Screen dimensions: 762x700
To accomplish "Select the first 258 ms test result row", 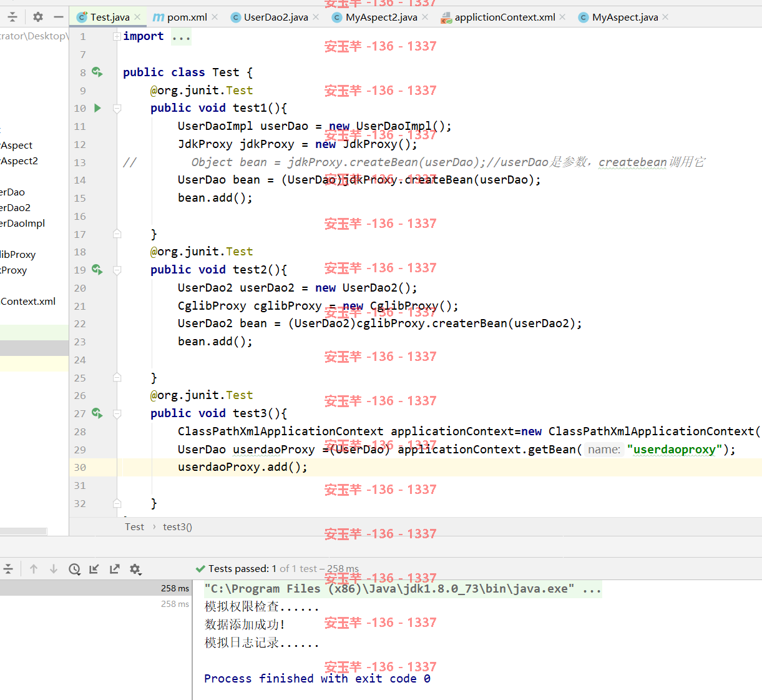I will pyautogui.click(x=96, y=588).
